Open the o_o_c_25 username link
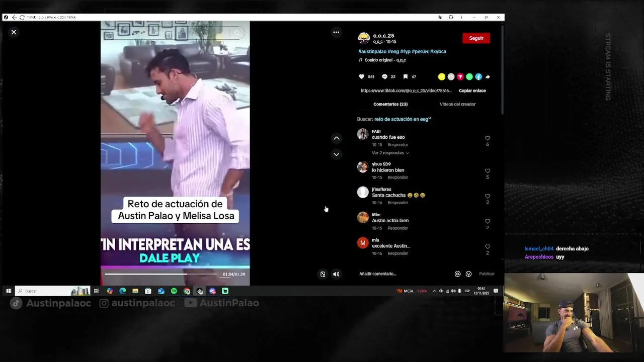This screenshot has width=644, height=362. (x=383, y=36)
